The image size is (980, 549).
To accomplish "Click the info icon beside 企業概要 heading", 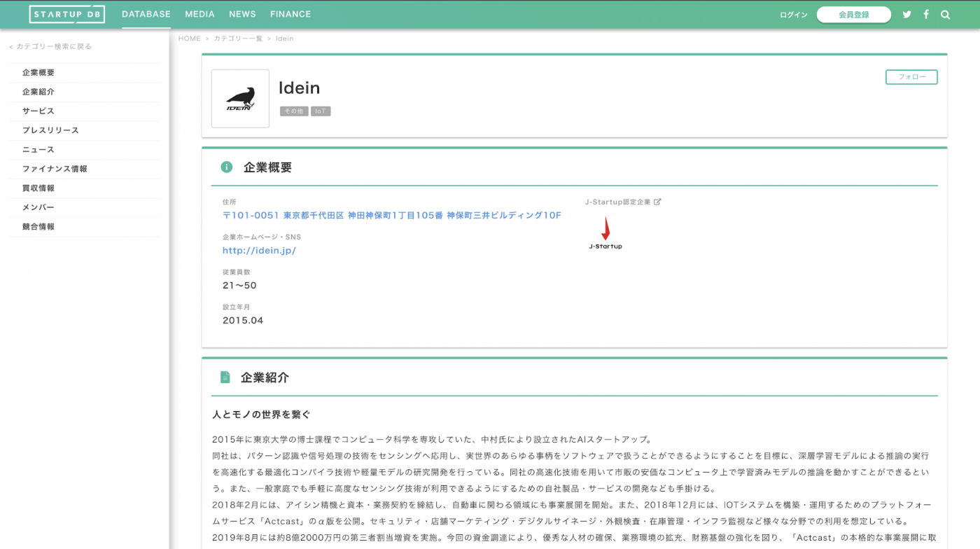I will point(225,167).
